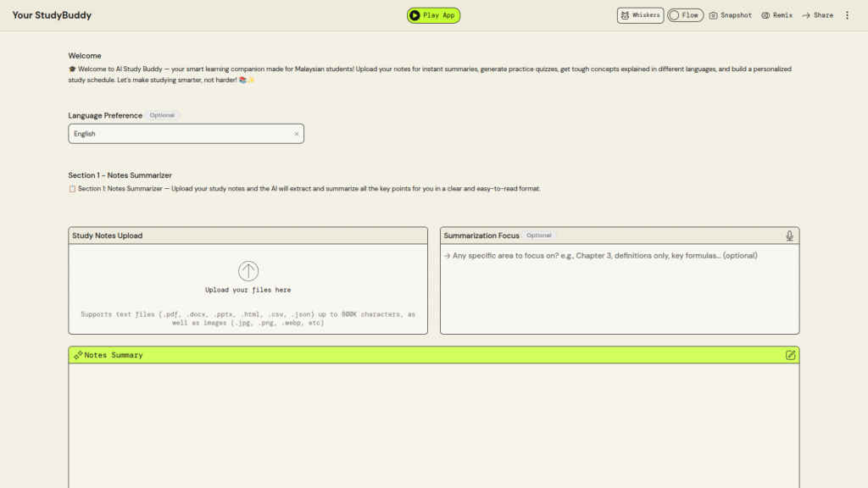Click the Your StudyBuddy app title

[x=52, y=15]
